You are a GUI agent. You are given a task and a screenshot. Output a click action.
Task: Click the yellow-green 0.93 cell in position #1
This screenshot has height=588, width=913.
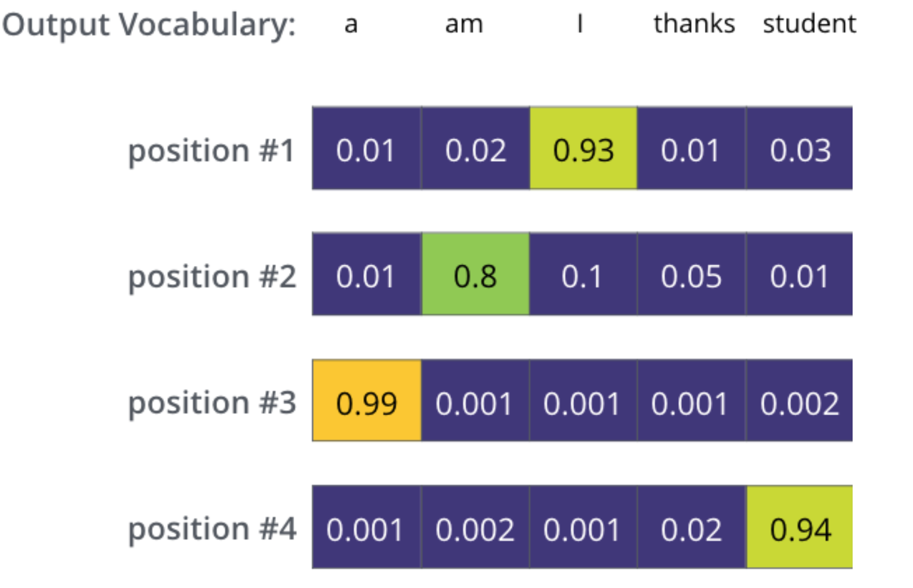[x=583, y=149]
